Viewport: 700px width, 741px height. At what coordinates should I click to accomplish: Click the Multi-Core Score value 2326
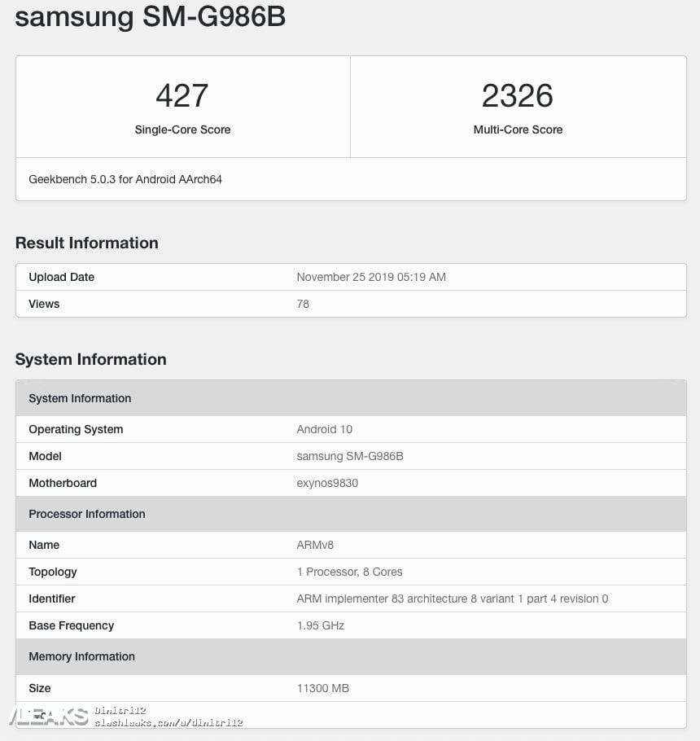[518, 94]
